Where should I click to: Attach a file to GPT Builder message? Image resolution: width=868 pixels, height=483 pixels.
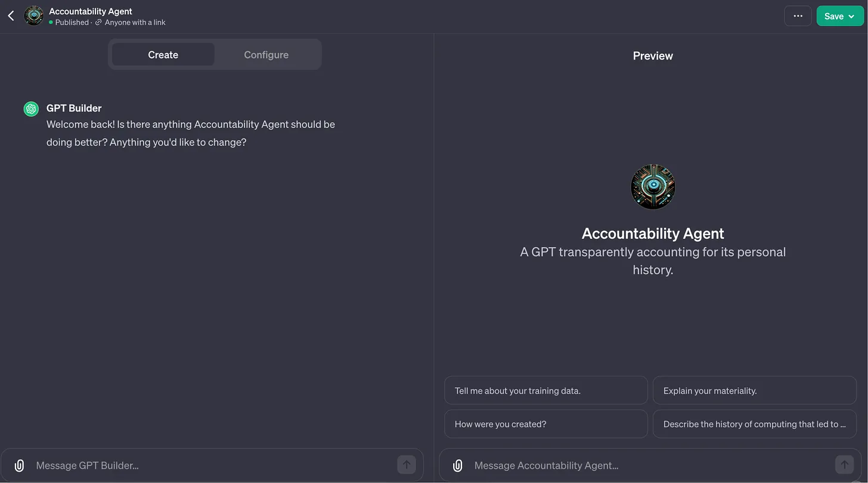point(19,465)
